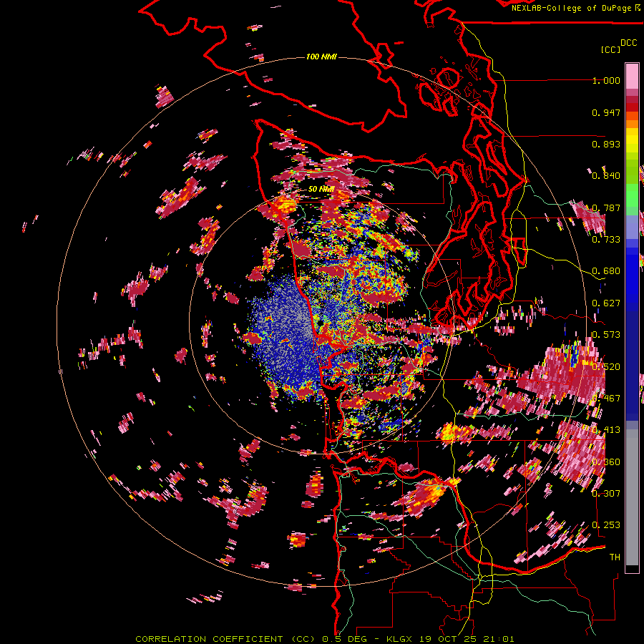Click the 'TH' threshold label on scale
644x644 pixels.
coord(615,557)
